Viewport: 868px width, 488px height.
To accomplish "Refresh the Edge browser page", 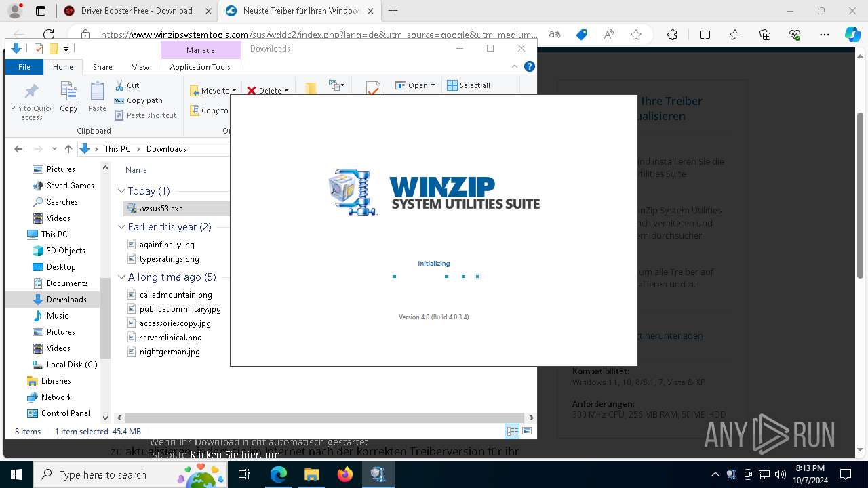I will (49, 35).
